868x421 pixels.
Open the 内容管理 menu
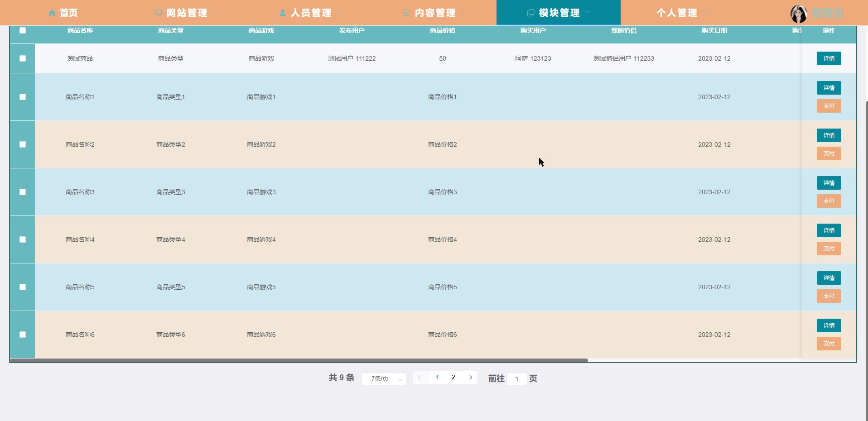coord(435,13)
